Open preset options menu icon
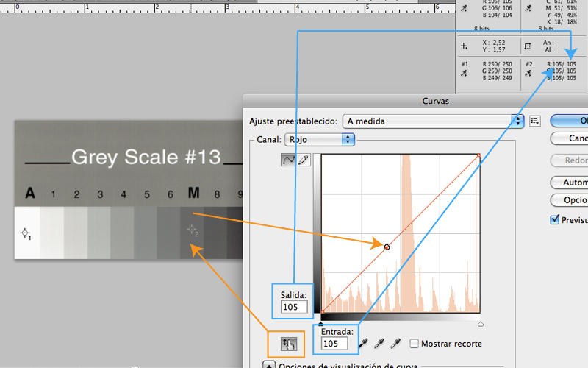This screenshot has width=588, height=368. click(535, 121)
